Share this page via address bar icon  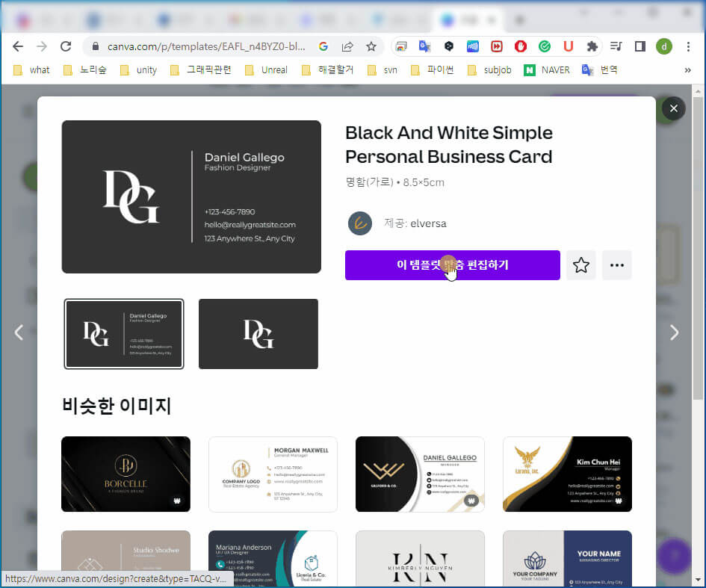point(347,46)
